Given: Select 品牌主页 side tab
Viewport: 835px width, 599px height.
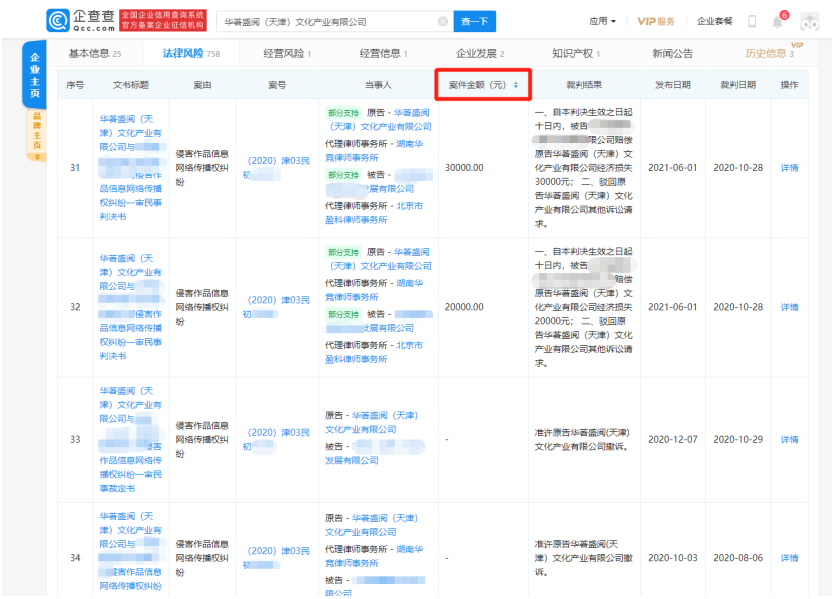Looking at the screenshot, I should (37, 135).
